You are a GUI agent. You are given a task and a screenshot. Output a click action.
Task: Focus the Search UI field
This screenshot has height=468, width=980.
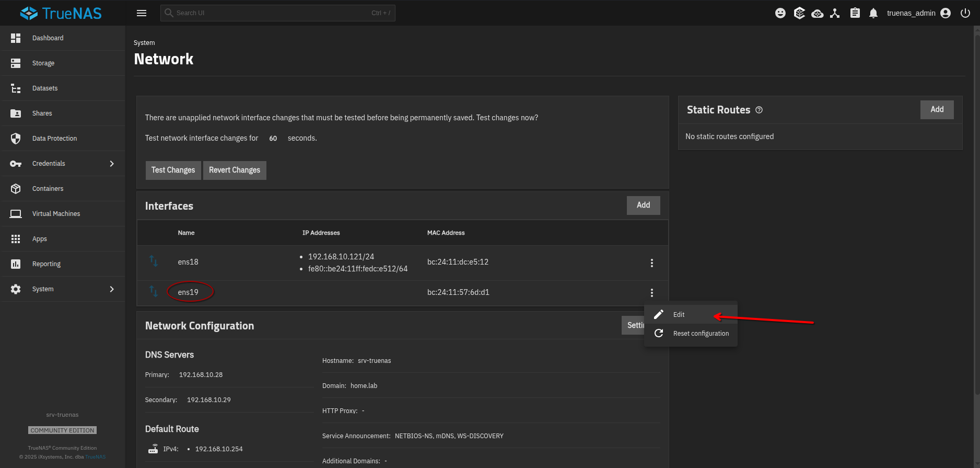click(x=278, y=13)
